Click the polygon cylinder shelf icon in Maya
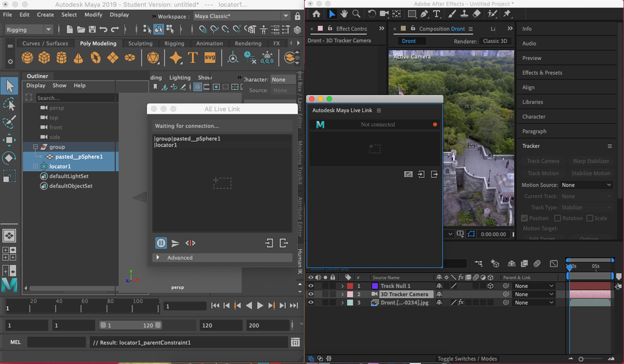This screenshot has width=624, height=364. tap(61, 57)
